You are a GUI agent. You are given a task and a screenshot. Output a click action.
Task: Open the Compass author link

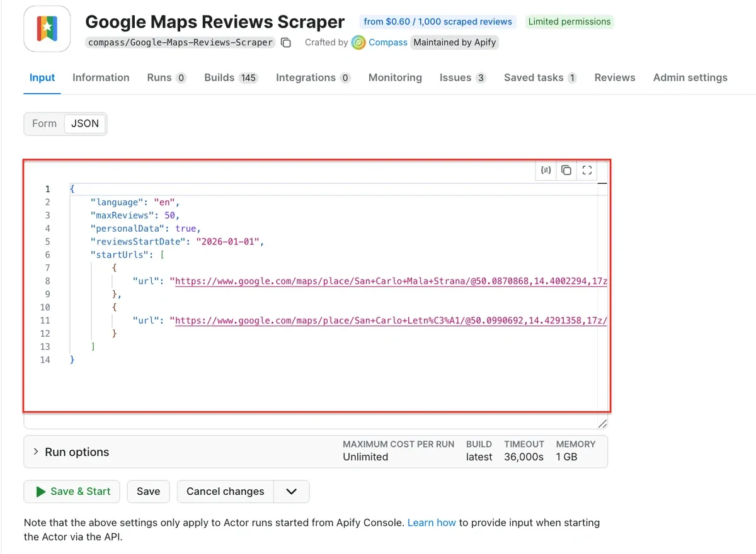click(x=388, y=43)
